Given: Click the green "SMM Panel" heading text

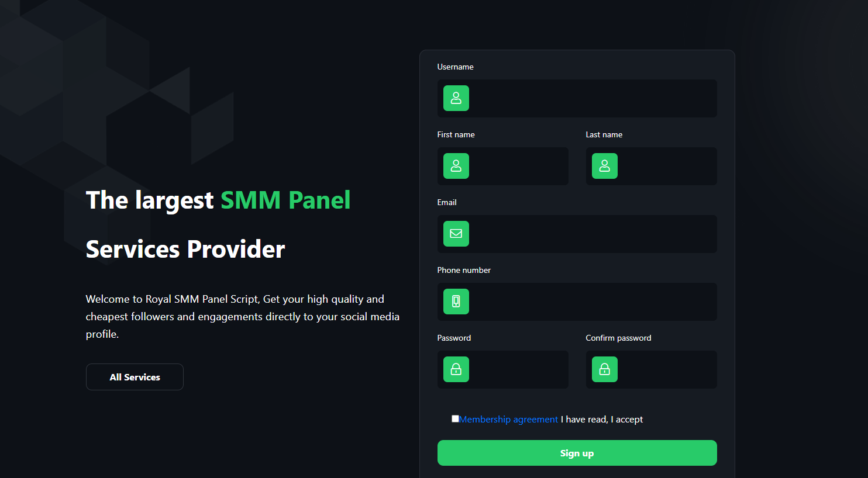Looking at the screenshot, I should (x=285, y=200).
